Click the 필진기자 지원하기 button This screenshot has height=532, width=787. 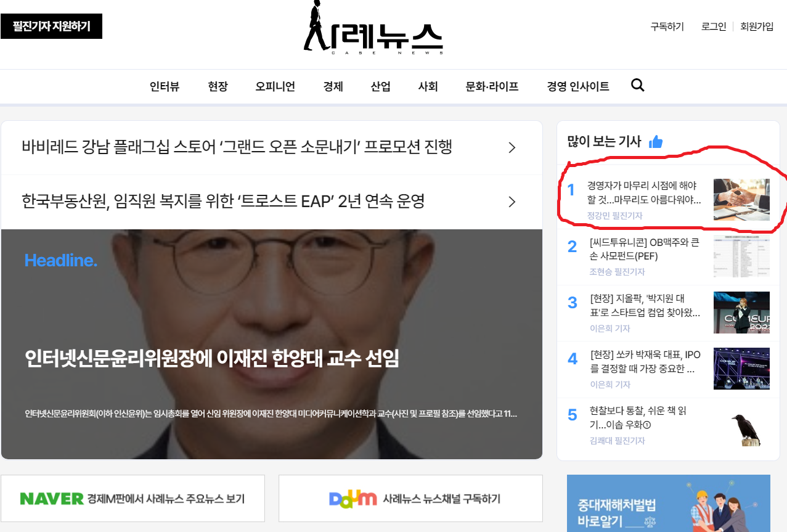(51, 27)
